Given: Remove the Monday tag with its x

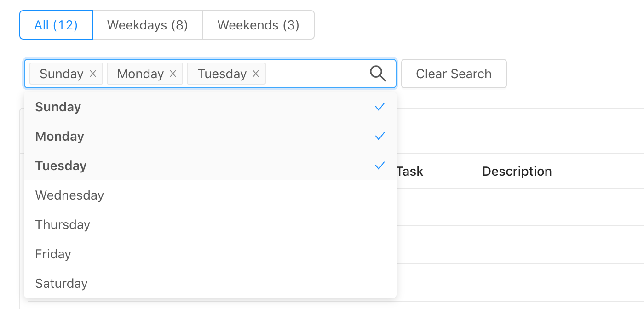Looking at the screenshot, I should click(173, 74).
